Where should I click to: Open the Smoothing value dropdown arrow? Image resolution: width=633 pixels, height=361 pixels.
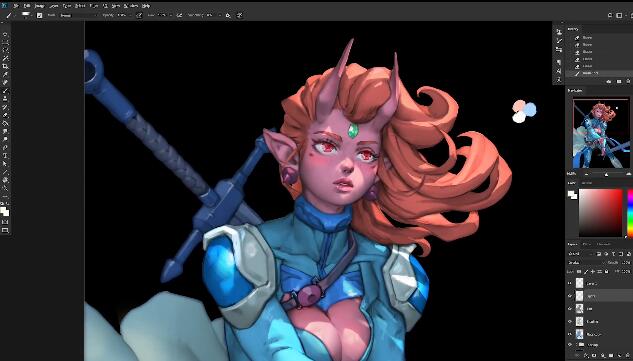pyautogui.click(x=220, y=15)
